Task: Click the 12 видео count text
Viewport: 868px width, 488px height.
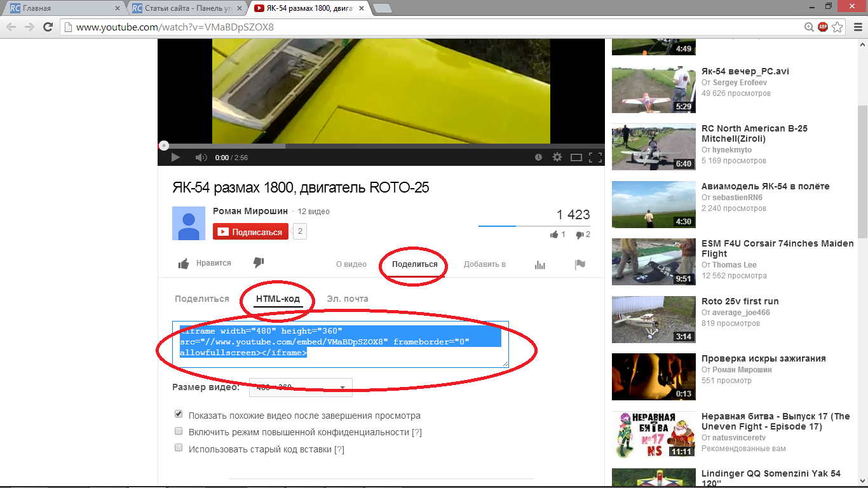Action: click(x=314, y=212)
